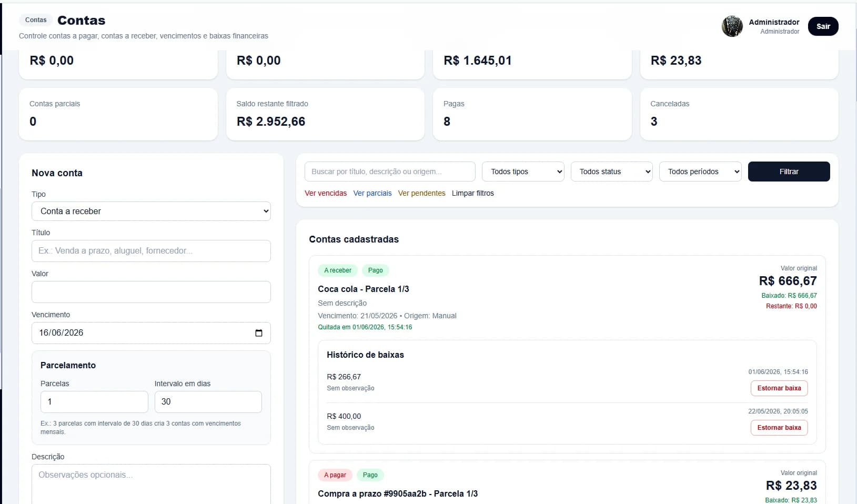Click the 'A pagar' tag on Compra a prazo

pos(335,475)
